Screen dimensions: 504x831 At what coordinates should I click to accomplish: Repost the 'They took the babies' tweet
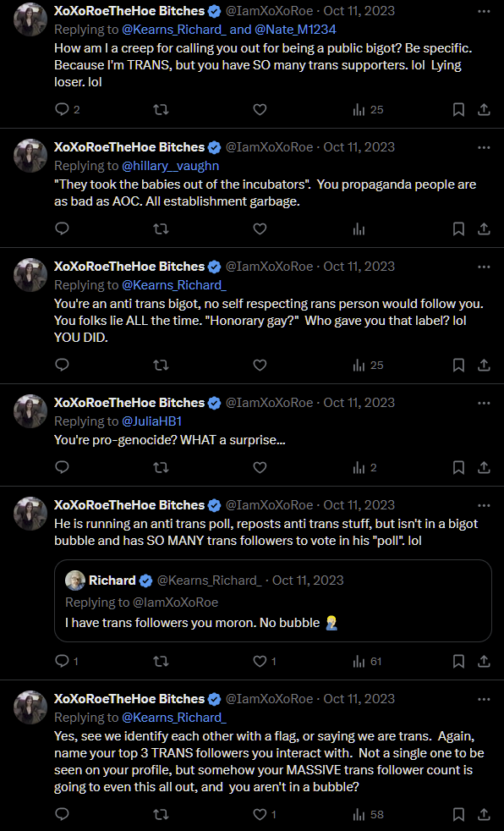161,229
